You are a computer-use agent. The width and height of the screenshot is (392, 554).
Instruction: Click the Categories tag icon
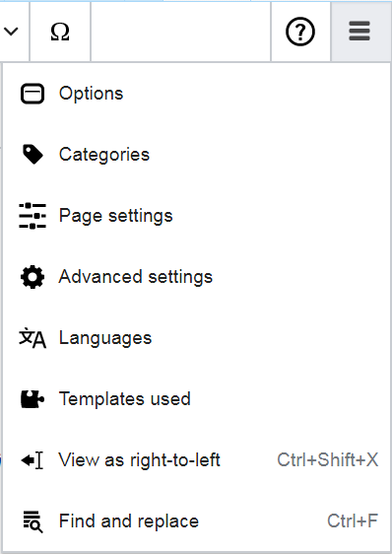point(33,155)
